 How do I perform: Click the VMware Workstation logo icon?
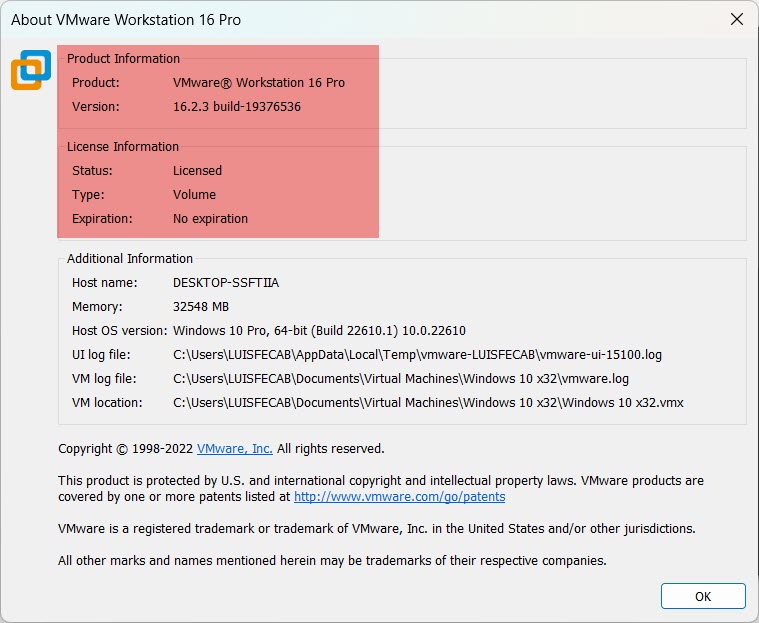click(x=31, y=70)
